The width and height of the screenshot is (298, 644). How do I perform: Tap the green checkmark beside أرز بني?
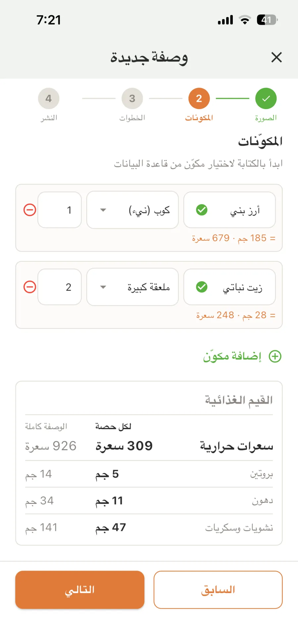click(202, 210)
